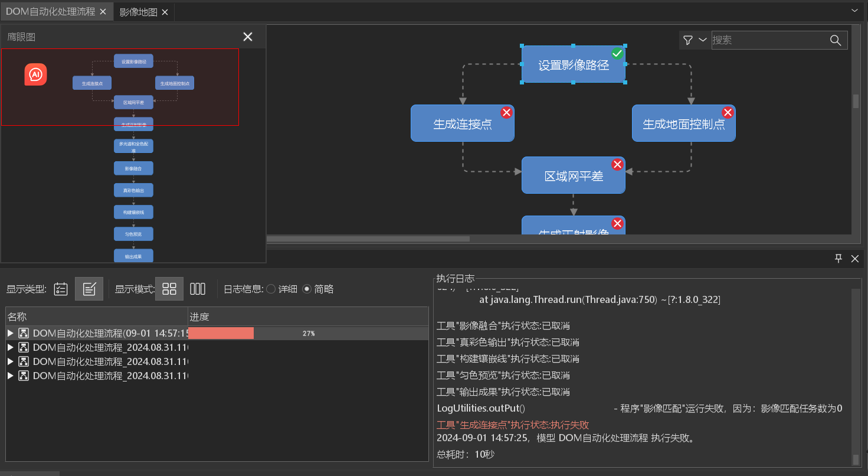Click the red AI assistant icon
The image size is (868, 476).
pyautogui.click(x=36, y=74)
